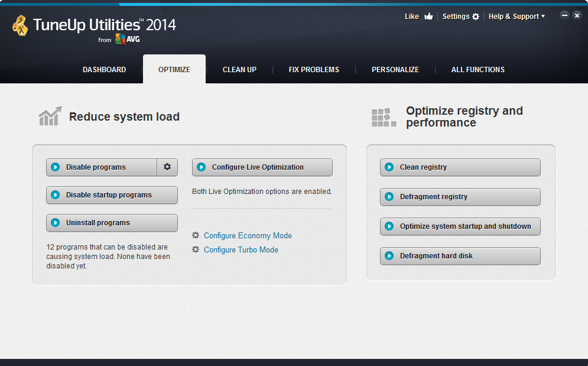Close the TuneUp Utilities window
This screenshot has height=366, width=588.
[577, 15]
